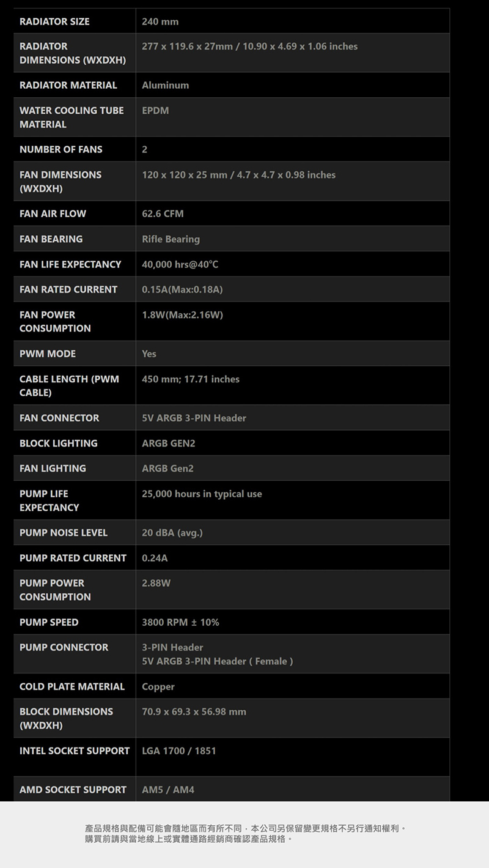
Task: Select the 240 mm radiator size value
Action: tap(160, 21)
